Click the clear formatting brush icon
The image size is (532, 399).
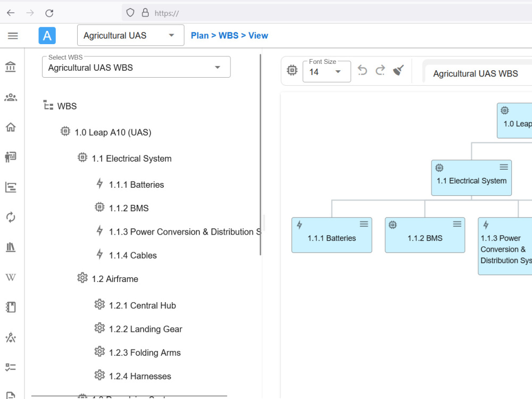point(398,70)
